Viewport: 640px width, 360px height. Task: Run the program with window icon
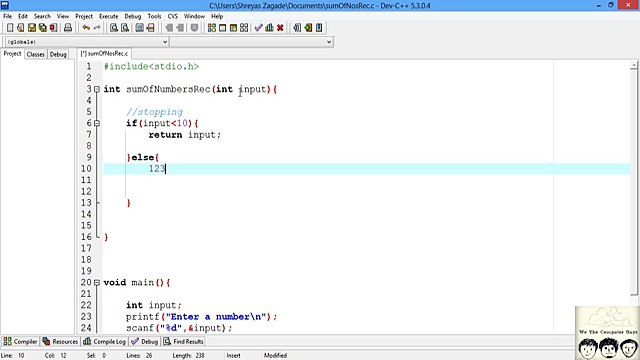click(222, 28)
